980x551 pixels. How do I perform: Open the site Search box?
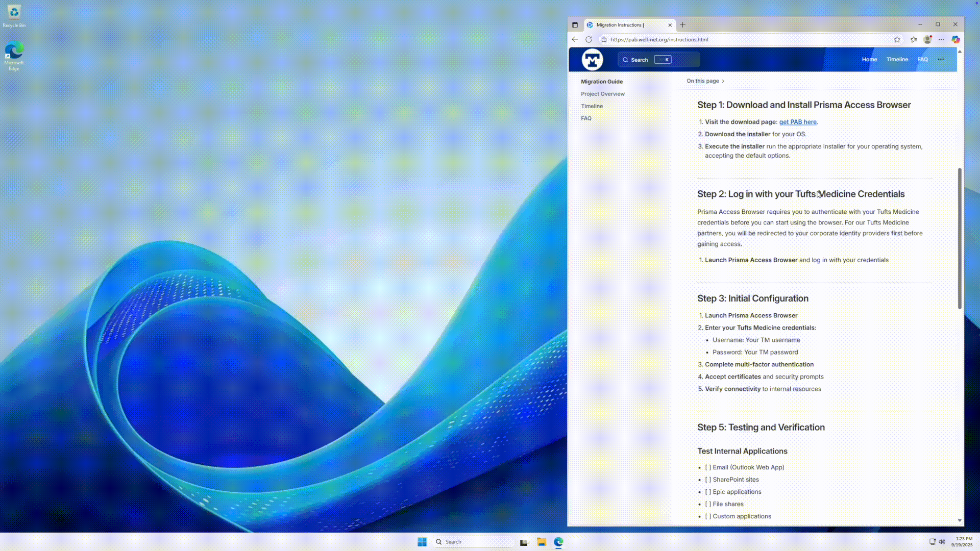[x=658, y=59]
